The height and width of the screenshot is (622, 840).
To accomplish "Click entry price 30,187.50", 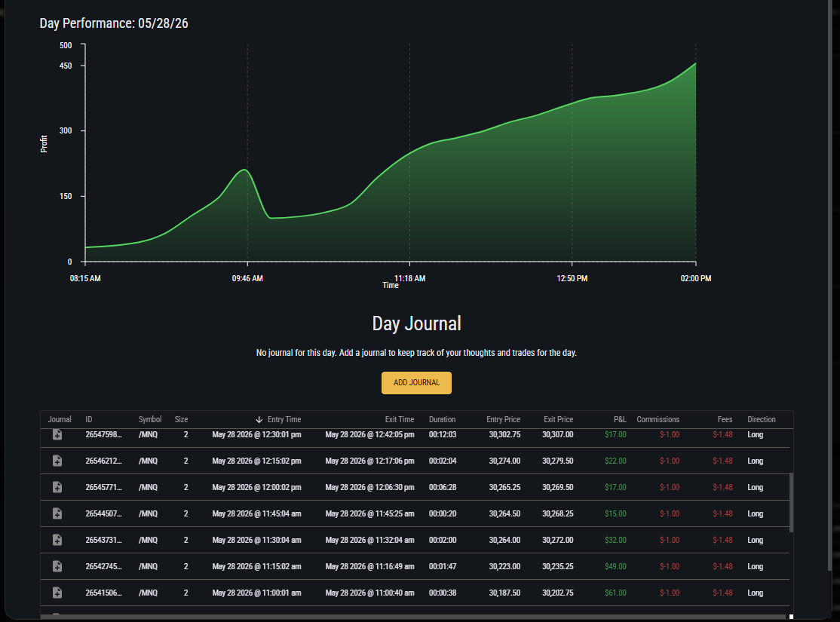I will (x=504, y=593).
